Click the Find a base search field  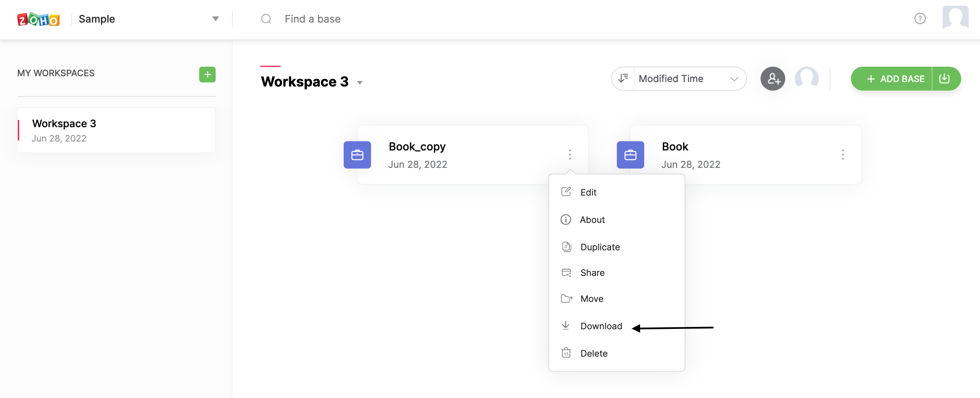click(312, 19)
